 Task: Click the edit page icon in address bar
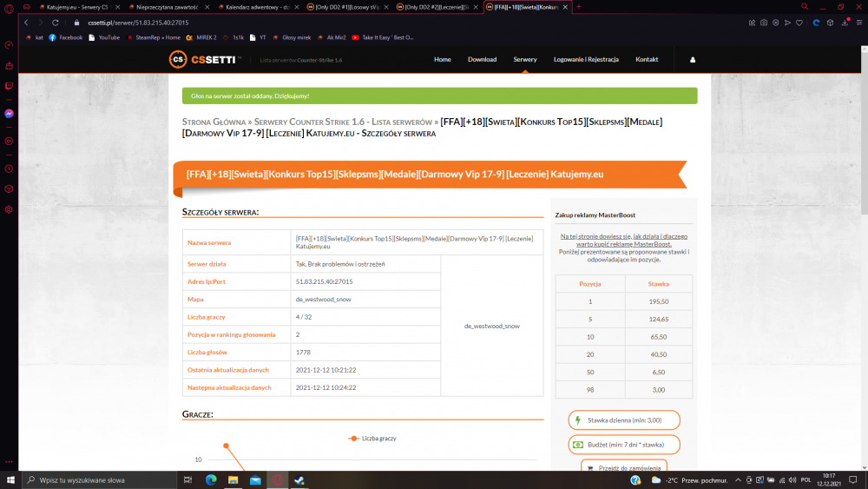click(x=752, y=23)
